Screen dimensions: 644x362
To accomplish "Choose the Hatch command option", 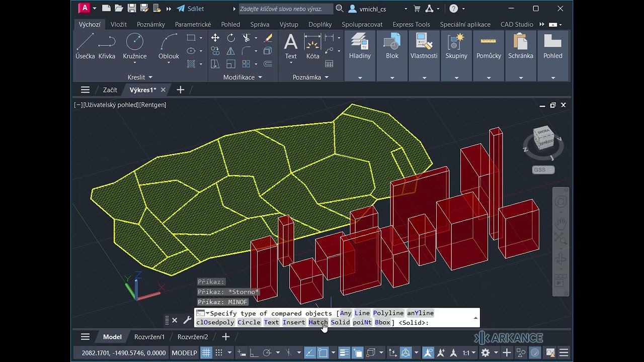I will pos(318,322).
